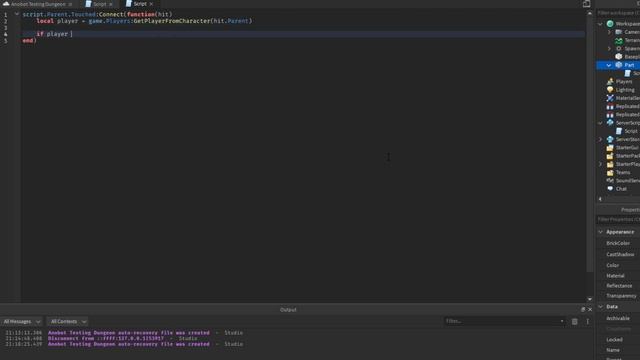Viewport: 640px width, 360px height.
Task: Undock the Output panel with float icon
Action: click(x=583, y=309)
